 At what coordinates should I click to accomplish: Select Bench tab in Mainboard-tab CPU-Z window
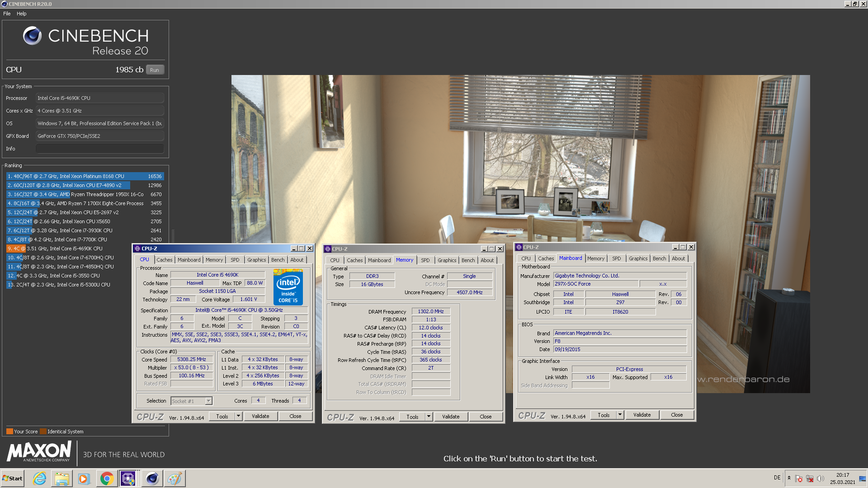click(659, 258)
